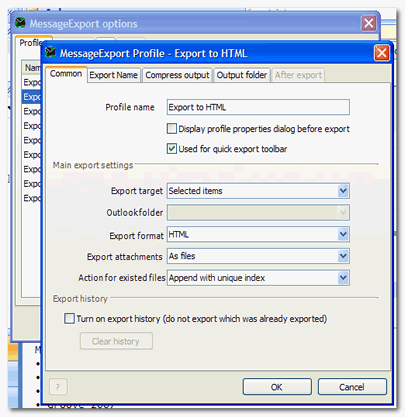Click the Clear history button
The image size is (405, 417).
tap(116, 341)
